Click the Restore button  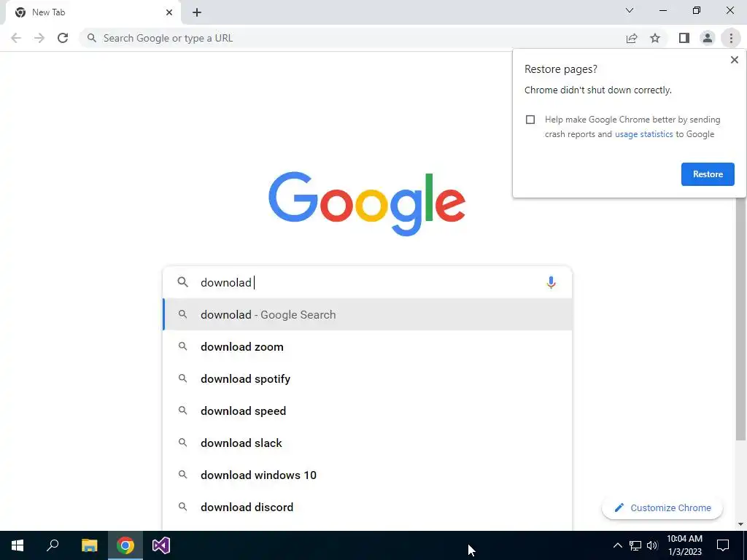[708, 174]
